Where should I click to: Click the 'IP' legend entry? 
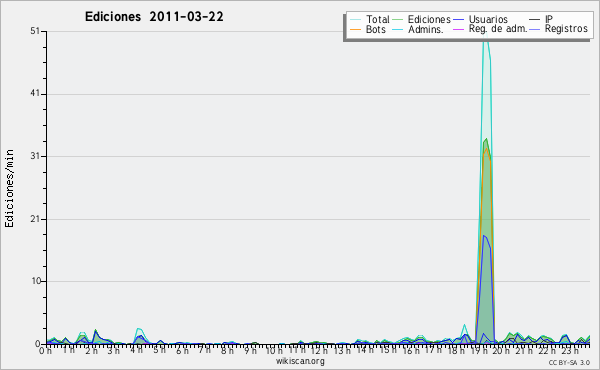(541, 19)
